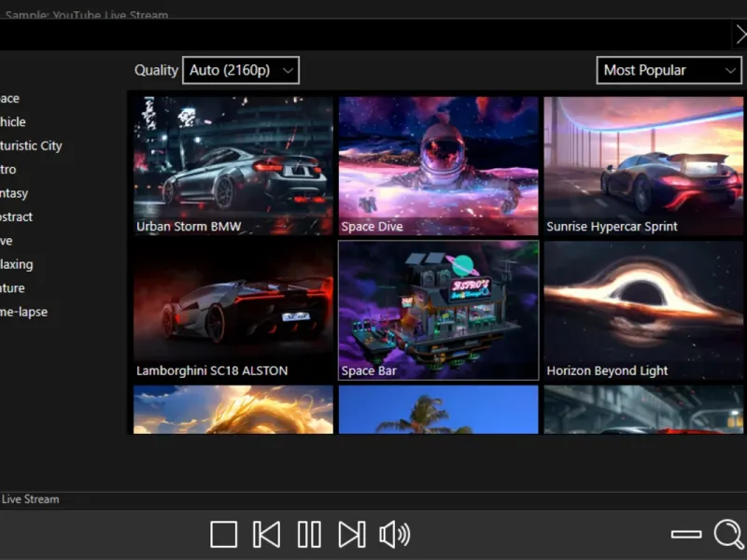Image resolution: width=747 pixels, height=560 pixels.
Task: Pick the palm tree wallpaper thumbnail
Action: (438, 410)
